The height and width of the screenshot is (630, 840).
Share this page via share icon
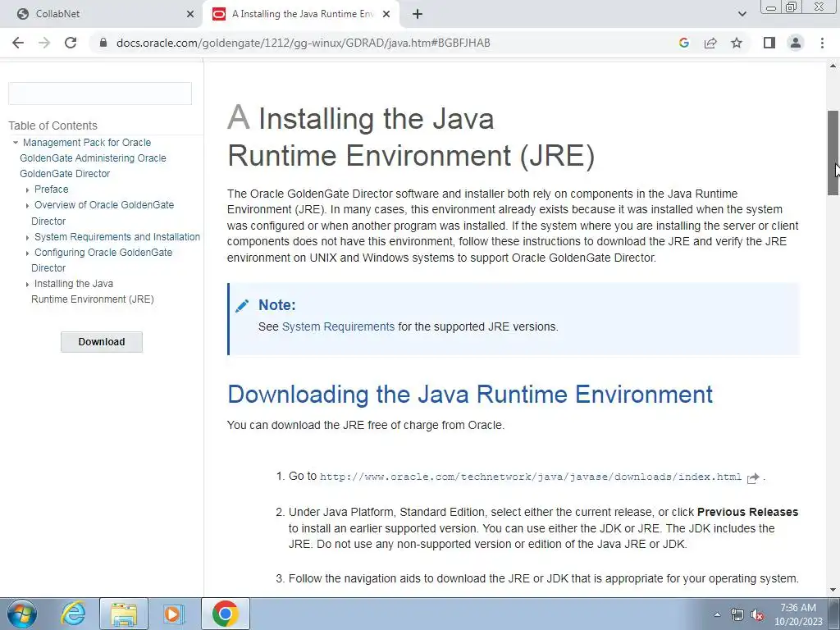click(x=710, y=43)
